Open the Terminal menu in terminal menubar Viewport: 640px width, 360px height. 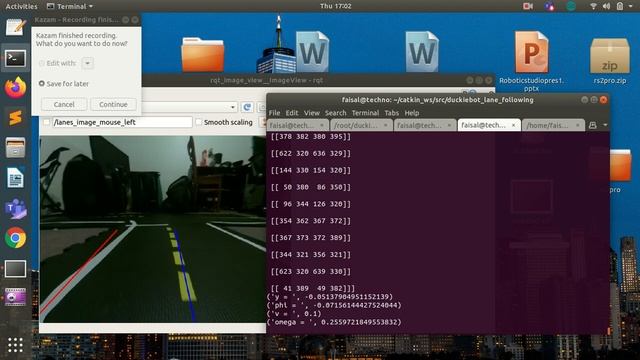(x=365, y=113)
